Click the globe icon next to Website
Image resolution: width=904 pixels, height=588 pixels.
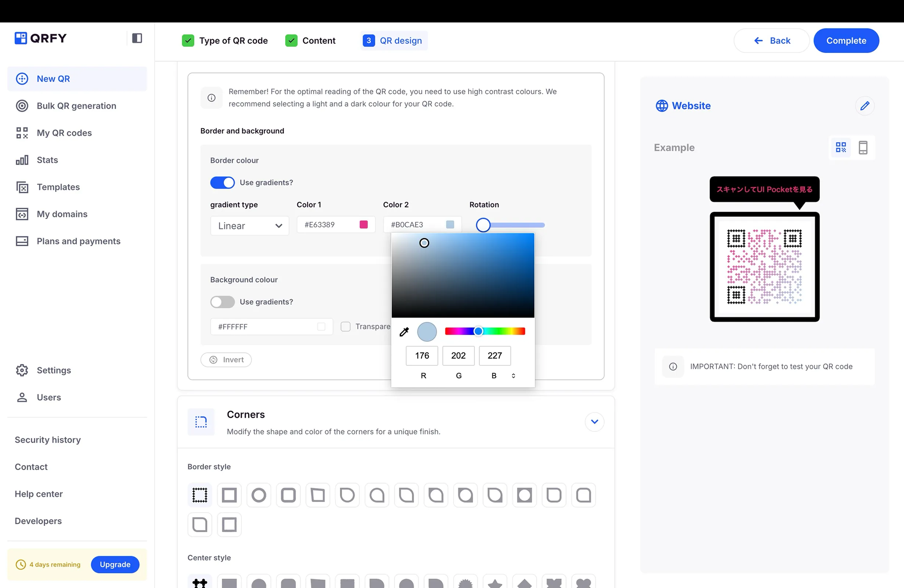coord(662,105)
